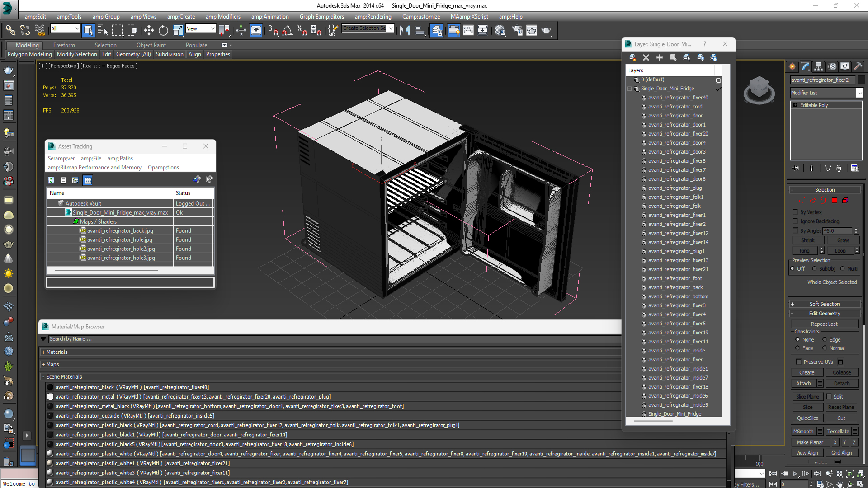Switch to the Object Paint ribbon tab

tap(151, 45)
